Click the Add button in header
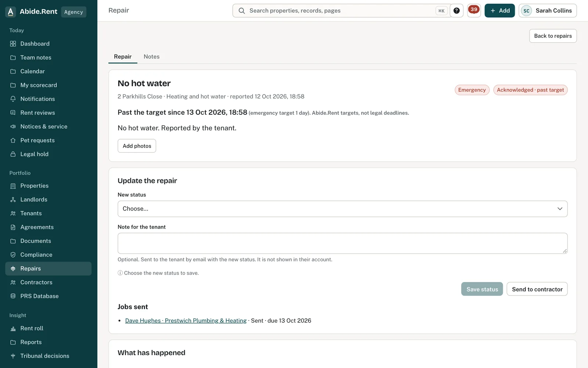The image size is (588, 368). (x=500, y=11)
